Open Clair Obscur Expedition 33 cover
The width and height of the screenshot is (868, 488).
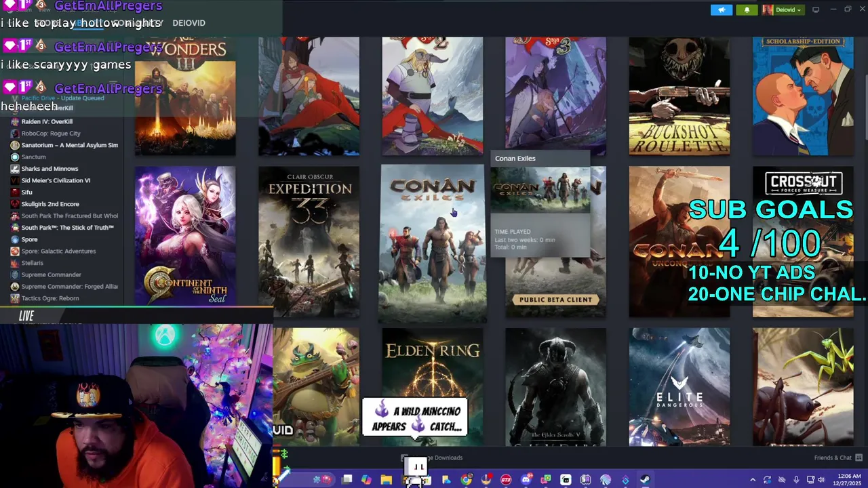click(x=309, y=241)
